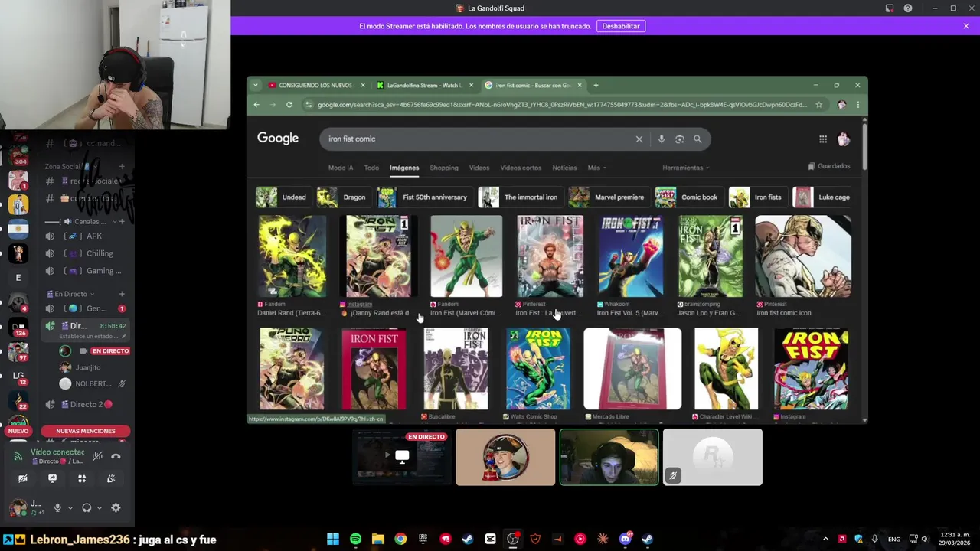Viewport: 980px width, 551px height.
Task: Share your screen from the voice panel
Action: click(x=52, y=478)
